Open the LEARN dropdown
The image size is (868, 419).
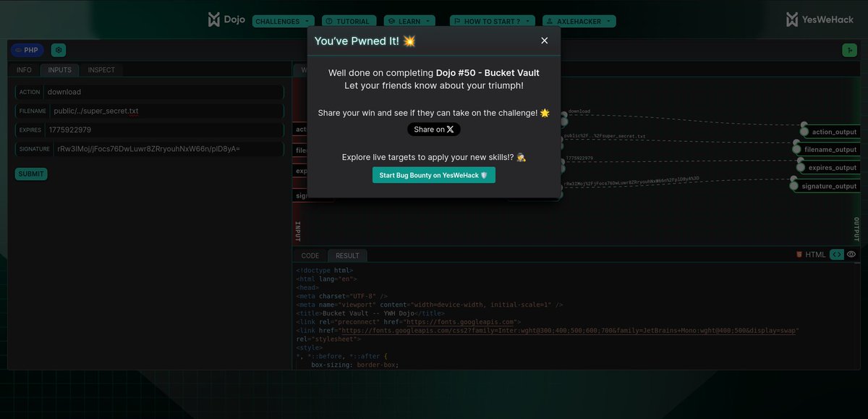click(410, 21)
